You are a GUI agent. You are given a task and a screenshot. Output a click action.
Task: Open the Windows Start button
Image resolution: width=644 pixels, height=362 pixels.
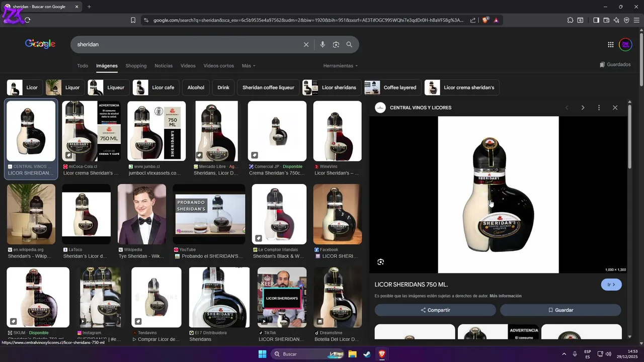262,354
